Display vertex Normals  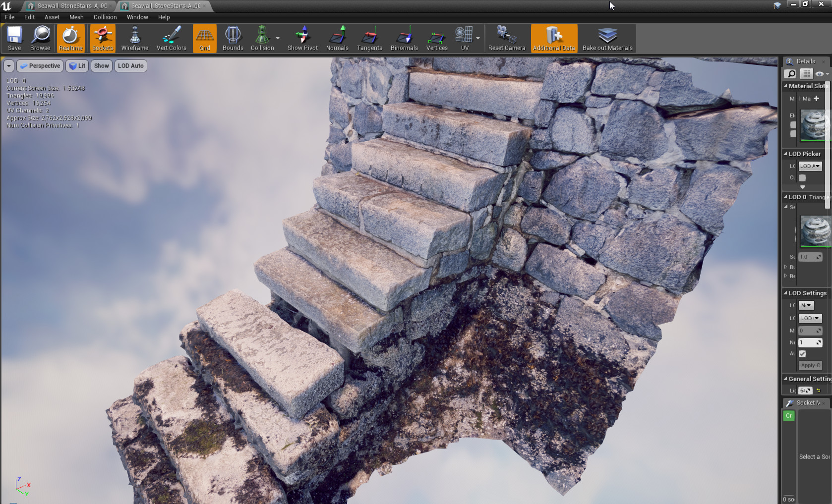[x=337, y=38]
